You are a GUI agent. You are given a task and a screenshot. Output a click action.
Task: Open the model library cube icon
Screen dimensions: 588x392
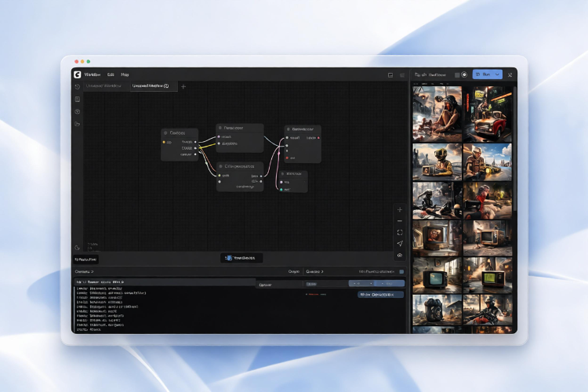coord(78,112)
